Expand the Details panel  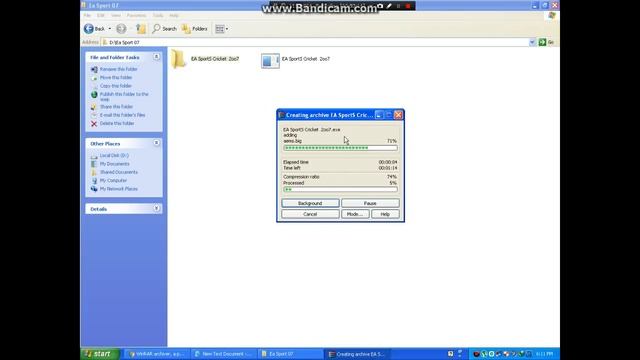click(x=156, y=208)
